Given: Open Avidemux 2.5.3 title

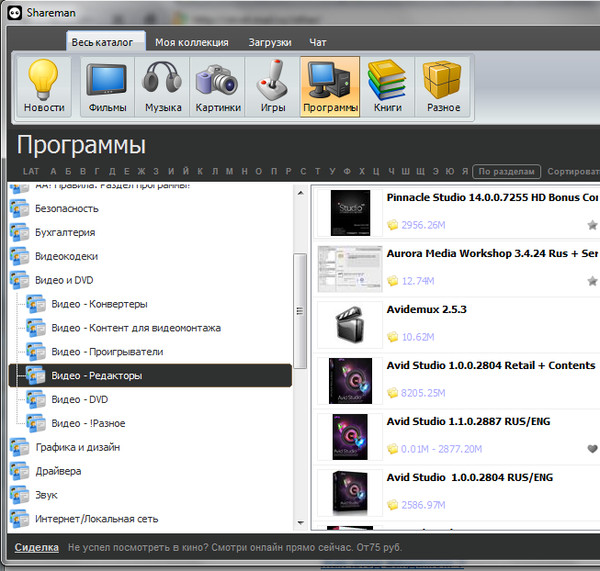Looking at the screenshot, I should pos(426,309).
